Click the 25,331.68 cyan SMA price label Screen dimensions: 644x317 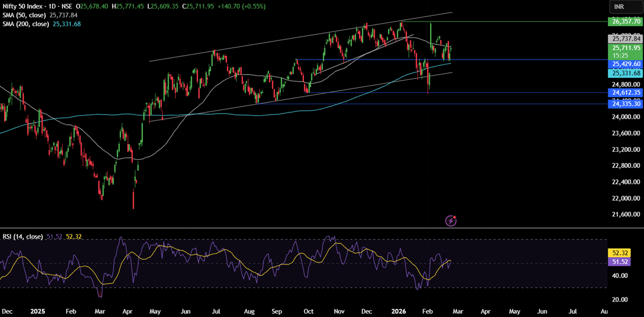(x=625, y=73)
